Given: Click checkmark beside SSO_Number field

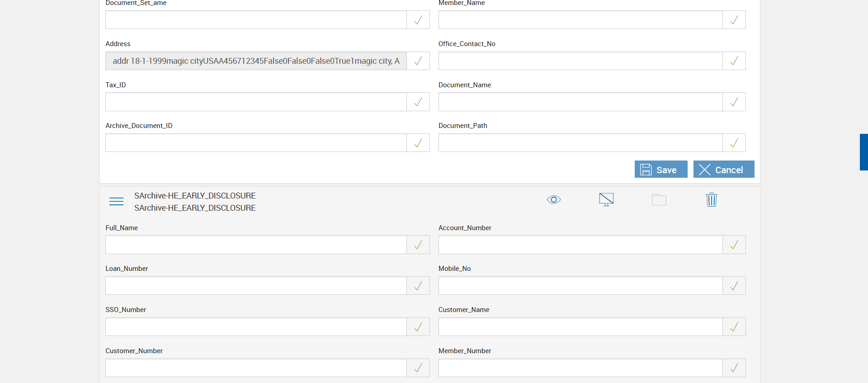Looking at the screenshot, I should pyautogui.click(x=418, y=327).
